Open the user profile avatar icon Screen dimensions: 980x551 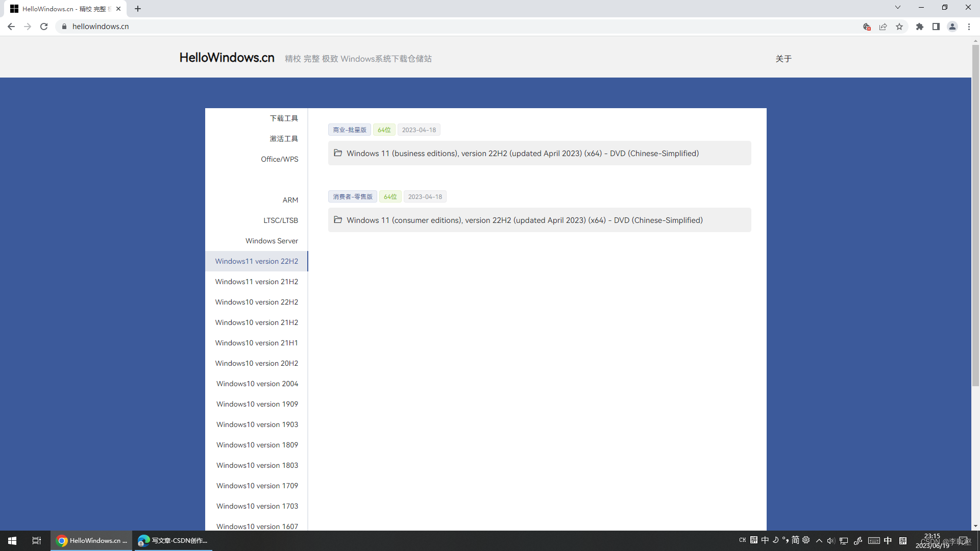(x=952, y=27)
